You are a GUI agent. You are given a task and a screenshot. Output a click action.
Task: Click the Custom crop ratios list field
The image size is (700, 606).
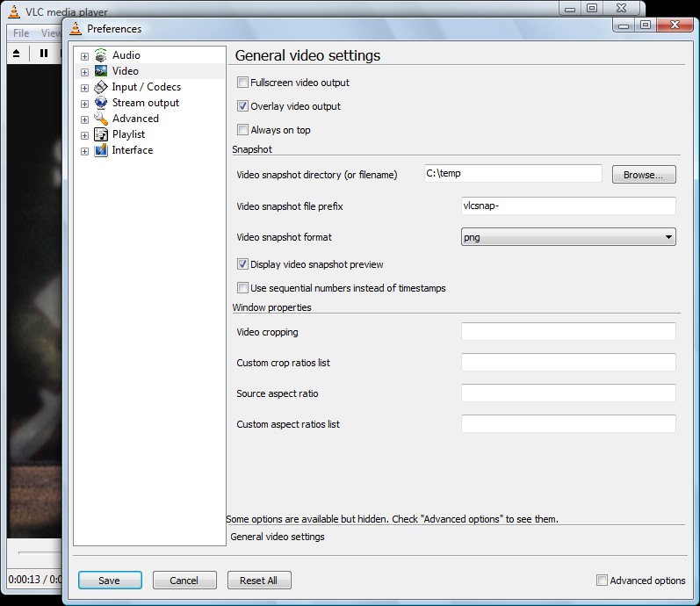click(x=568, y=362)
